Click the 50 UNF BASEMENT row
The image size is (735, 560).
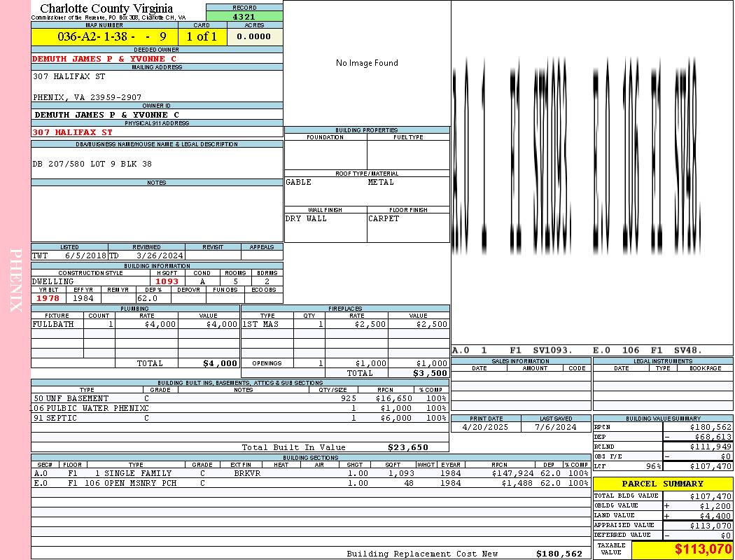click(x=240, y=398)
